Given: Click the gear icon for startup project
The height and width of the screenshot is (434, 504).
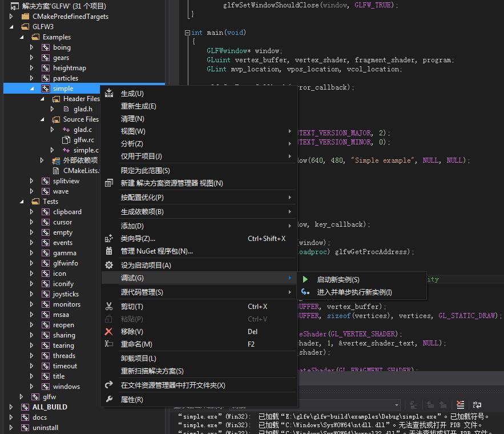Looking at the screenshot, I should 109,265.
